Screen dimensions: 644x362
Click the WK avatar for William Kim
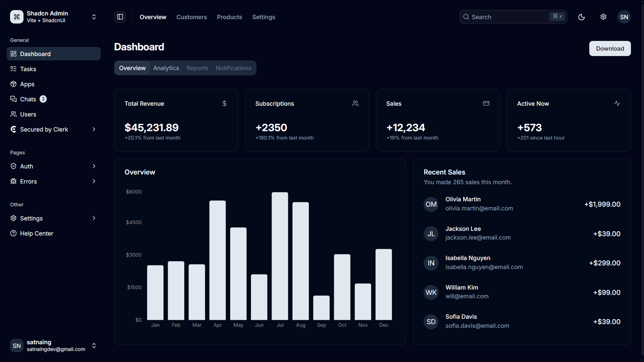pos(431,292)
